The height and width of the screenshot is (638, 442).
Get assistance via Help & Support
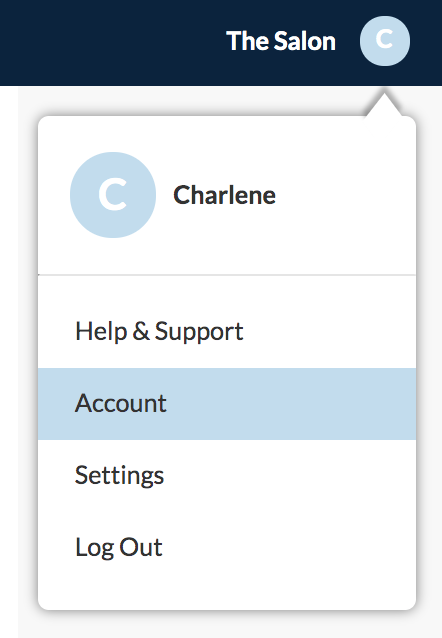[x=159, y=331]
